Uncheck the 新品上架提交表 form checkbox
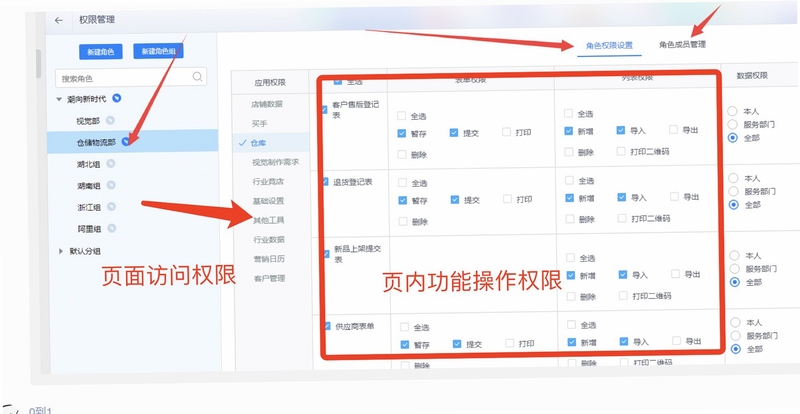This screenshot has height=414, width=800. click(326, 253)
